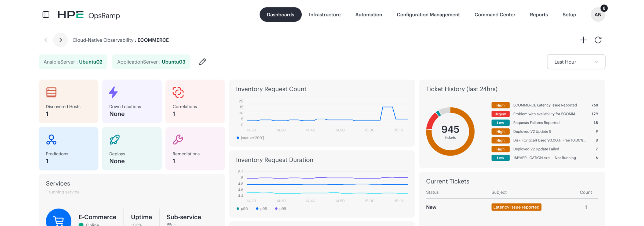This screenshot has height=226, width=644.
Task: Toggle the {status='200'} legend entry
Action: [x=250, y=138]
